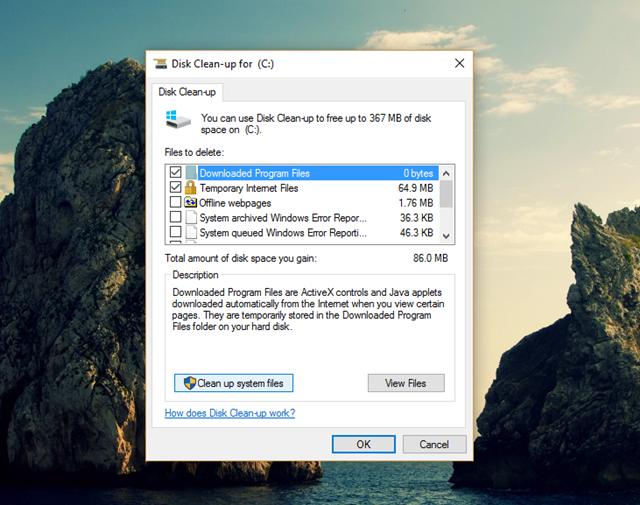The width and height of the screenshot is (640, 505).
Task: Click the 64.9 MB size value
Action: tap(416, 188)
